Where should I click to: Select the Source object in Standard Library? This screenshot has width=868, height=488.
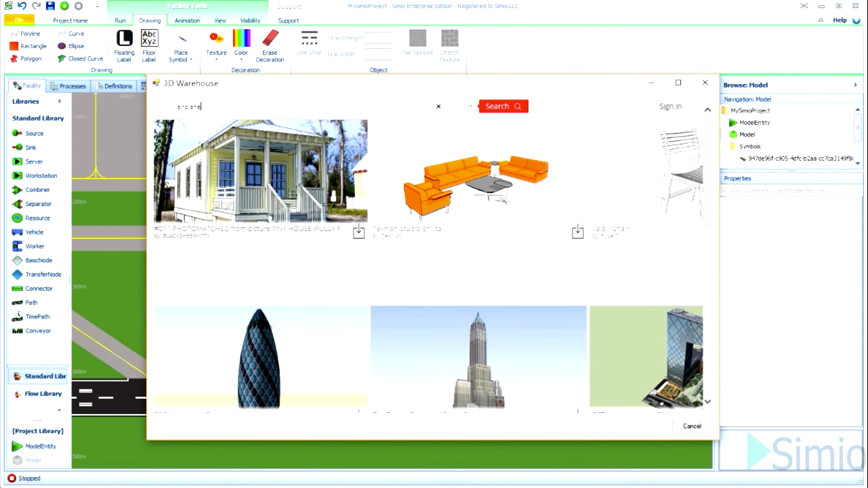[34, 133]
